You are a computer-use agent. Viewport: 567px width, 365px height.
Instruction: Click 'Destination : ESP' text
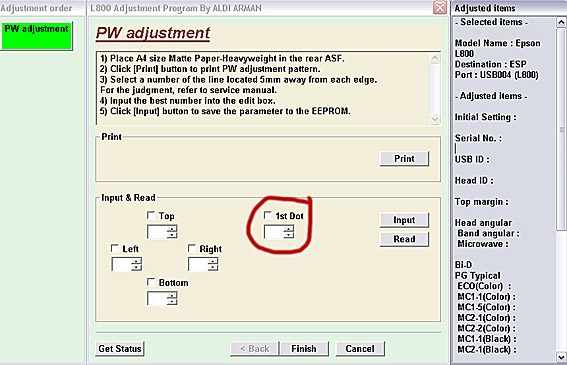pyautogui.click(x=490, y=64)
